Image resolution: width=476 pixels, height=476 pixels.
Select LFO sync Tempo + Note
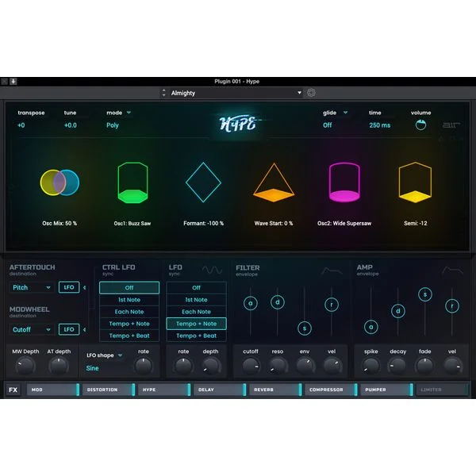(197, 324)
